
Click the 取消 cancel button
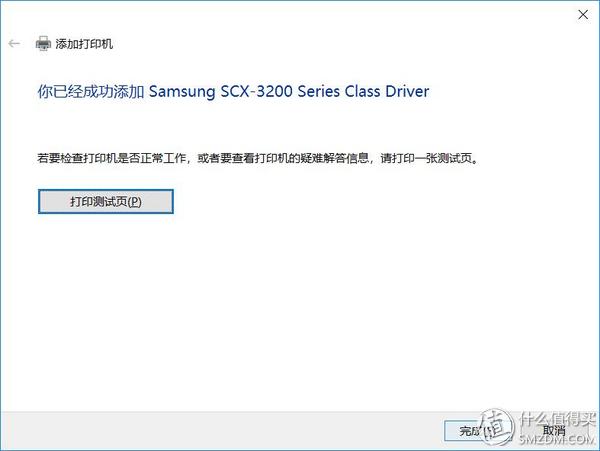click(554, 431)
